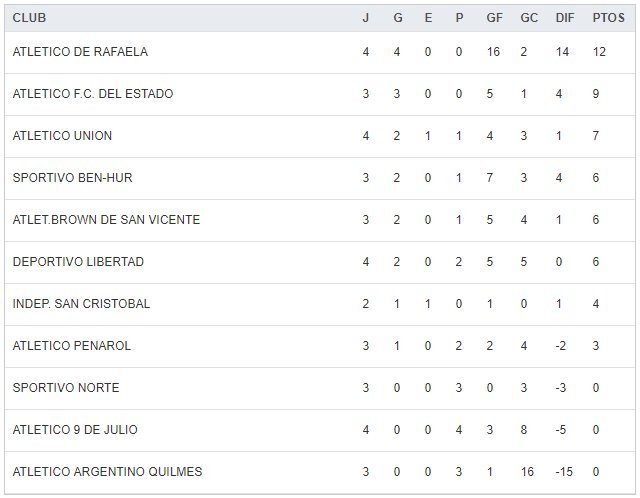Click the DEPORTIVO LIBERTAD club name

(x=78, y=262)
